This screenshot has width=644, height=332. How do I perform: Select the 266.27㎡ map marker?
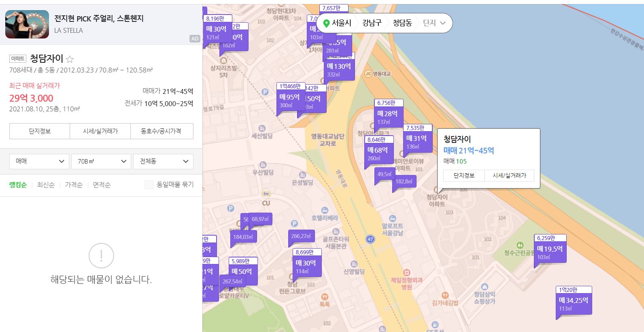pyautogui.click(x=301, y=236)
